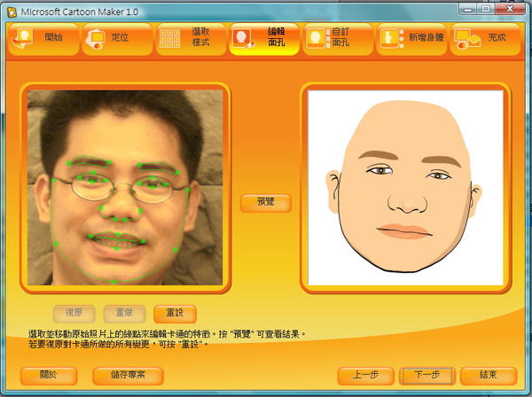532x397 pixels.
Task: Switch to the 新增身體 add body tab
Action: pyautogui.click(x=412, y=39)
